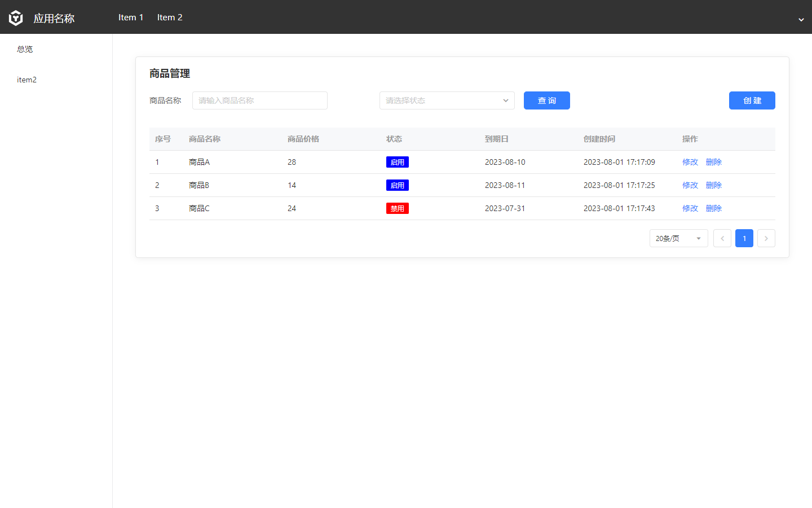Click the red 禁用 tag on 商品C
The image size is (812, 508).
coord(397,208)
